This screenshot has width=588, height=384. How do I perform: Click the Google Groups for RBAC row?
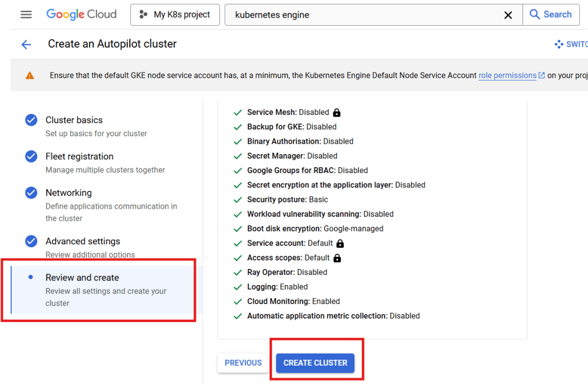pos(301,170)
